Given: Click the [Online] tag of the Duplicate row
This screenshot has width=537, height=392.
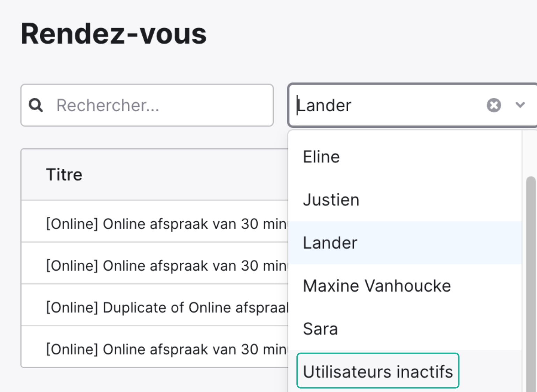Looking at the screenshot, I should 72,308.
